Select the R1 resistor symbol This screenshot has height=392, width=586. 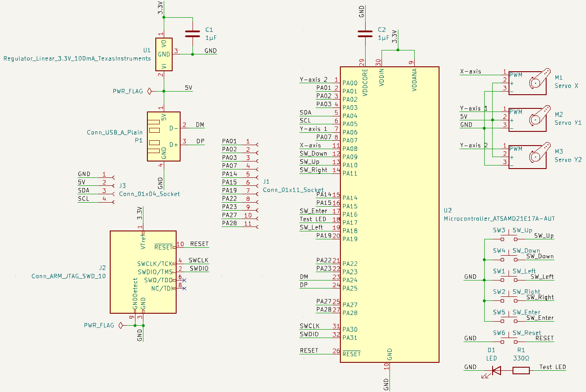521,370
